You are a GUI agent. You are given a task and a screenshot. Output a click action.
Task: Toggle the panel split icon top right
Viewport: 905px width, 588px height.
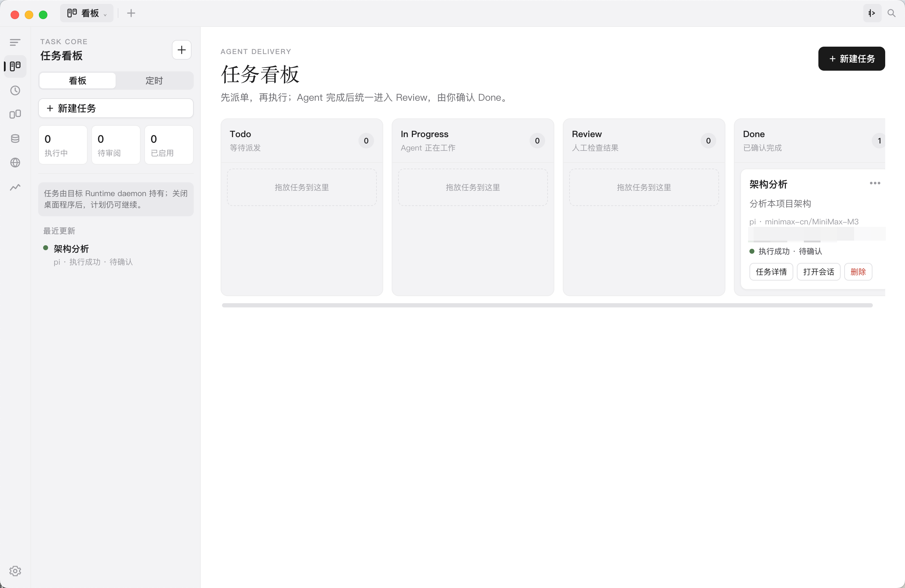[872, 13]
